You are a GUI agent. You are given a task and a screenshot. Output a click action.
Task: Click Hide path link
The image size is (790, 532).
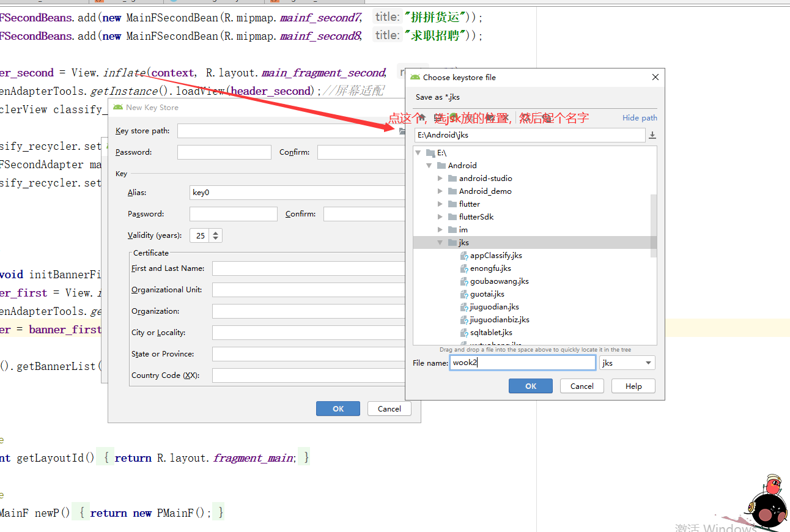(640, 118)
